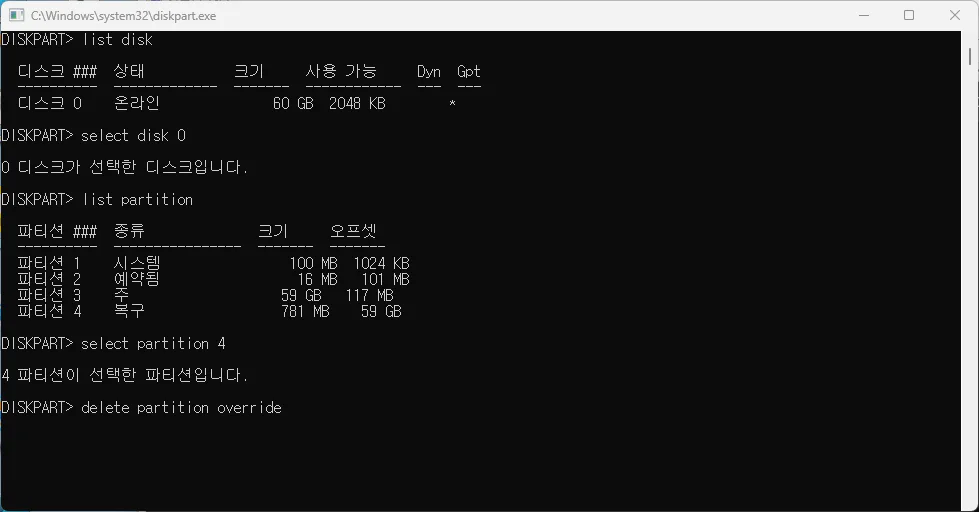Click the 'list partition' command text

pyautogui.click(x=138, y=200)
